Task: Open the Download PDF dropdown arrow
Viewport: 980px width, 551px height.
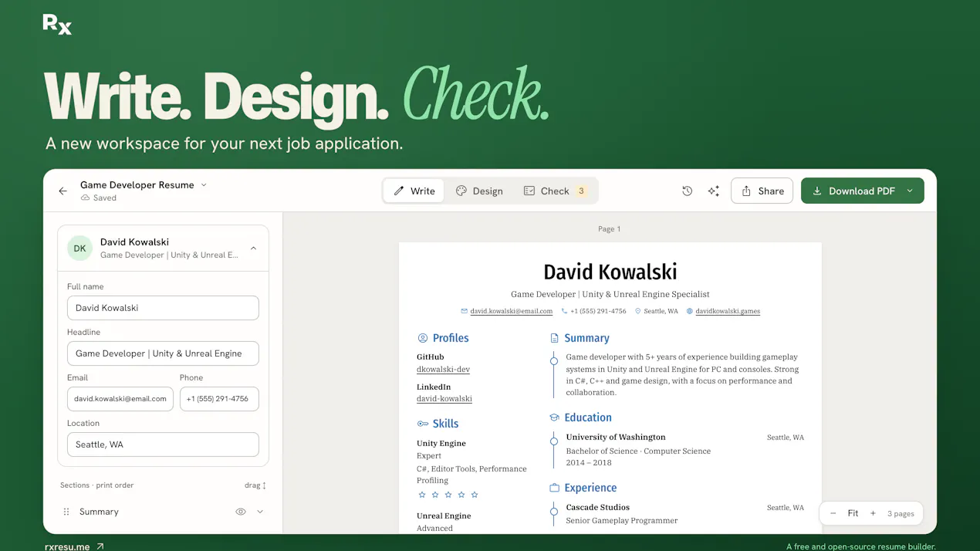Action: 910,191
